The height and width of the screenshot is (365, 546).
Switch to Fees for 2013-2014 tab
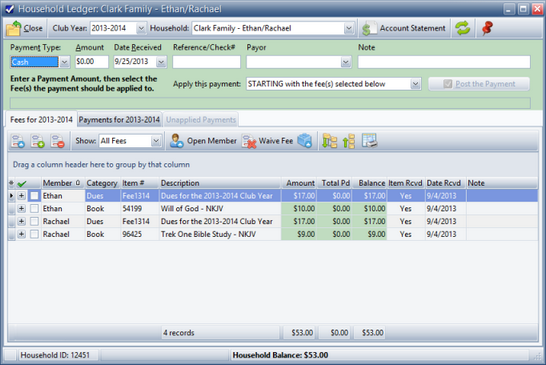41,120
